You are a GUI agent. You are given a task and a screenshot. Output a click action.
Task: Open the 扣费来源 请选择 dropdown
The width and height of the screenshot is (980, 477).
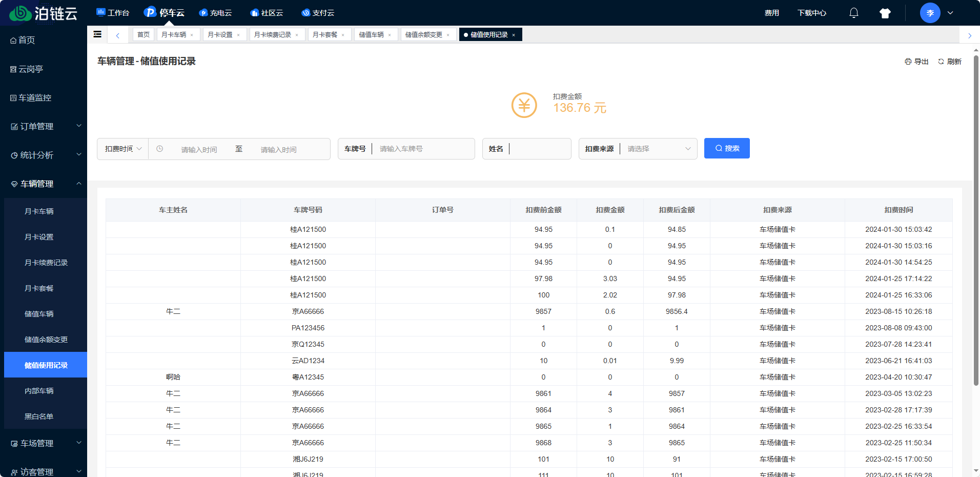[x=659, y=149]
